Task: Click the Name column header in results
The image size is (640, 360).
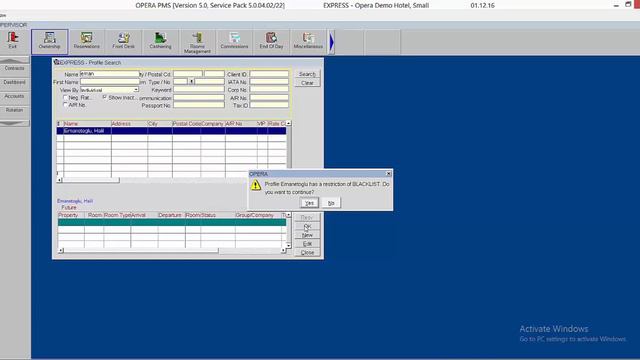Action: point(87,123)
